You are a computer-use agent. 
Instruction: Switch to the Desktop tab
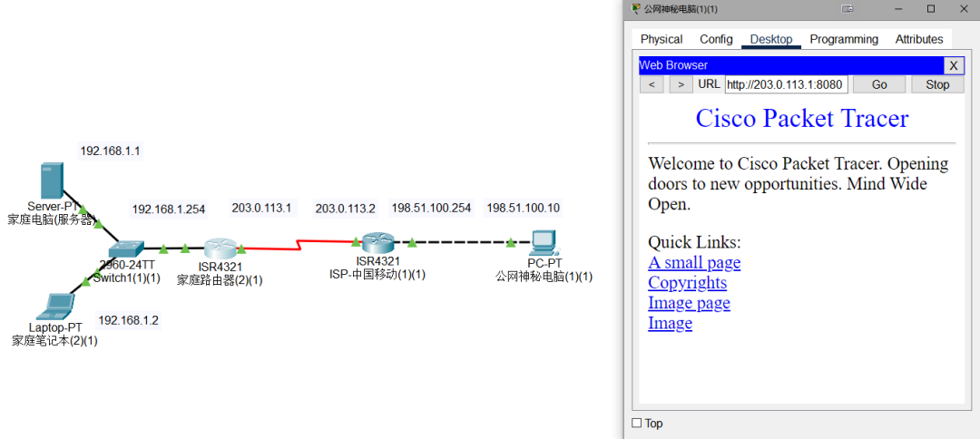click(771, 39)
